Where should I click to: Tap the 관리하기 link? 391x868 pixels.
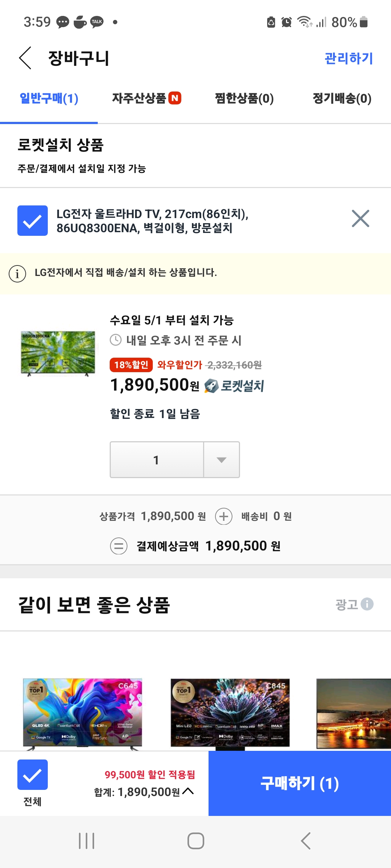point(349,58)
